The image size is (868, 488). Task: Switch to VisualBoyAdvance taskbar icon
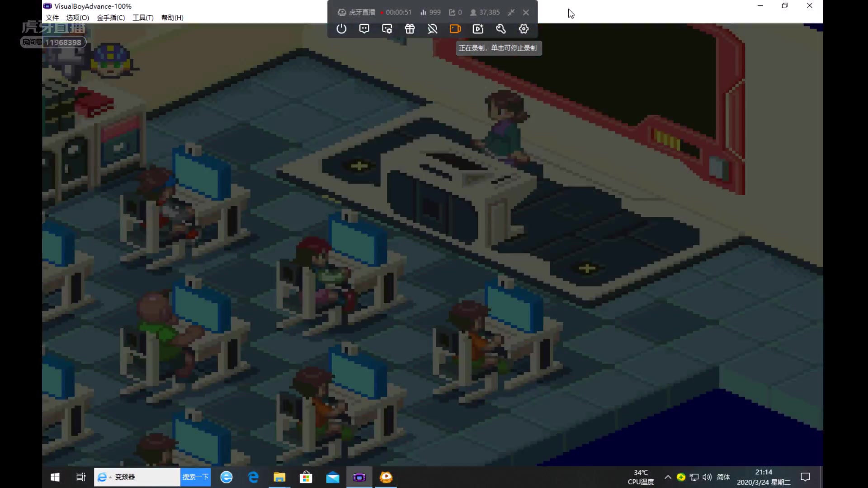pos(359,477)
